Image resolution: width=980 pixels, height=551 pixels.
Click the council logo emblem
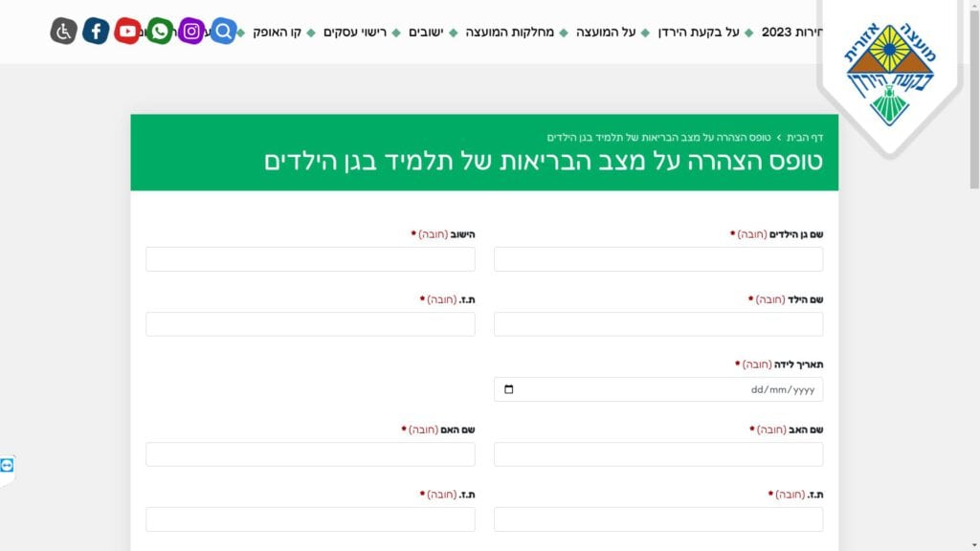(890, 75)
